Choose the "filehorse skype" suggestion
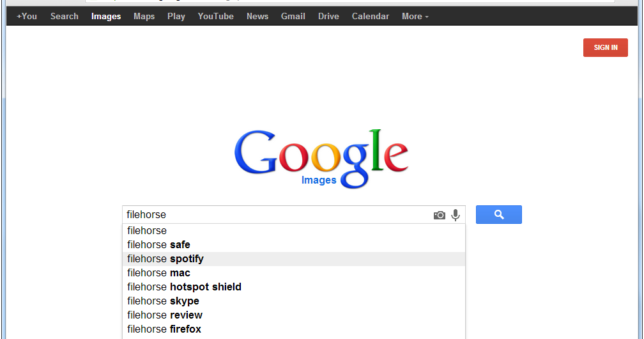The image size is (644, 339). (163, 301)
